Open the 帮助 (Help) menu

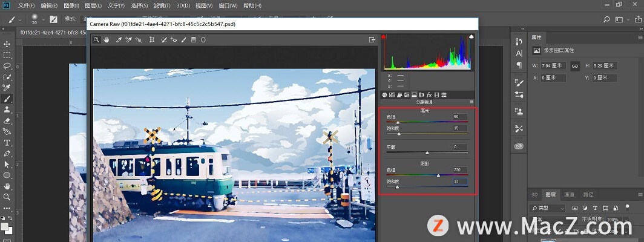coord(252,6)
